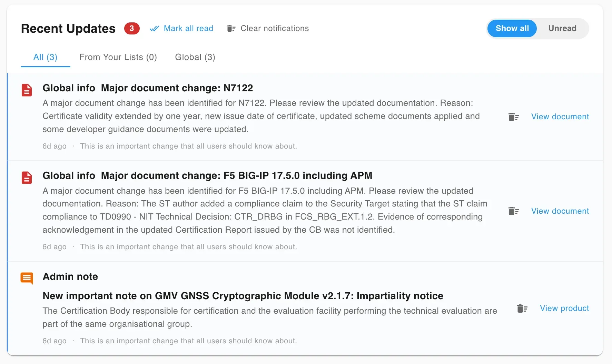The height and width of the screenshot is (364, 612).
Task: Click the trash icon beside Clear notifications
Action: (230, 28)
